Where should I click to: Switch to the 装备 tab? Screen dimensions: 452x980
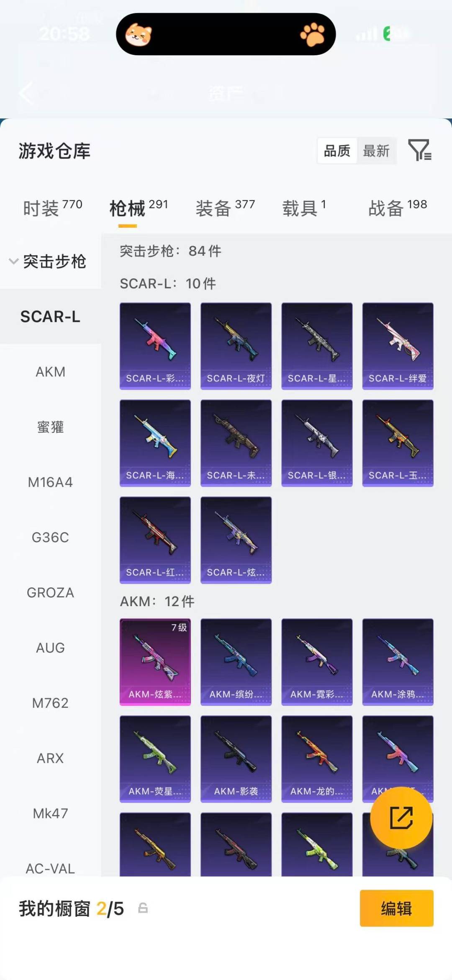coord(225,208)
